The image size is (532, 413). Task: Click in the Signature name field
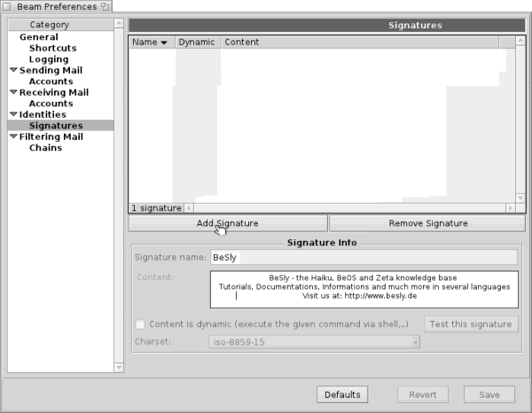point(363,257)
